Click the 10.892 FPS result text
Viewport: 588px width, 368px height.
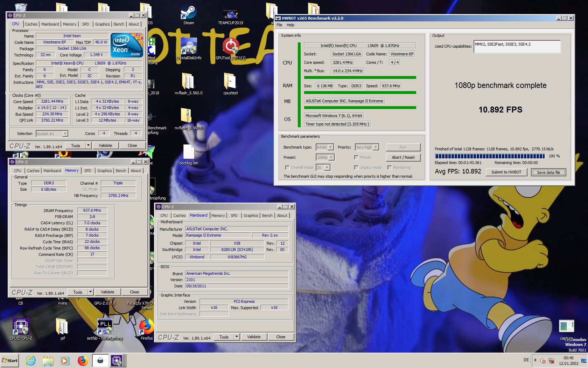500,110
